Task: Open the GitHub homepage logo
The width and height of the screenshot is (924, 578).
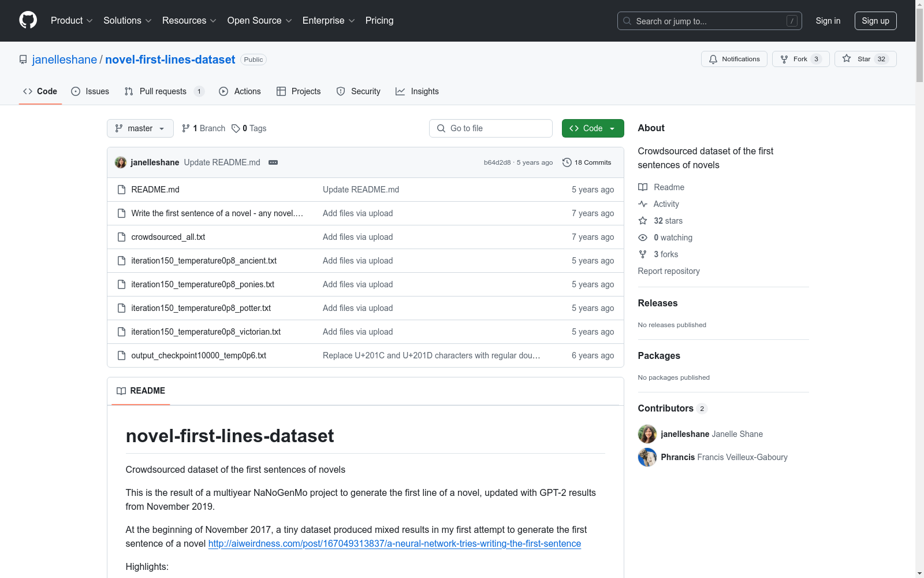Action: point(28,20)
